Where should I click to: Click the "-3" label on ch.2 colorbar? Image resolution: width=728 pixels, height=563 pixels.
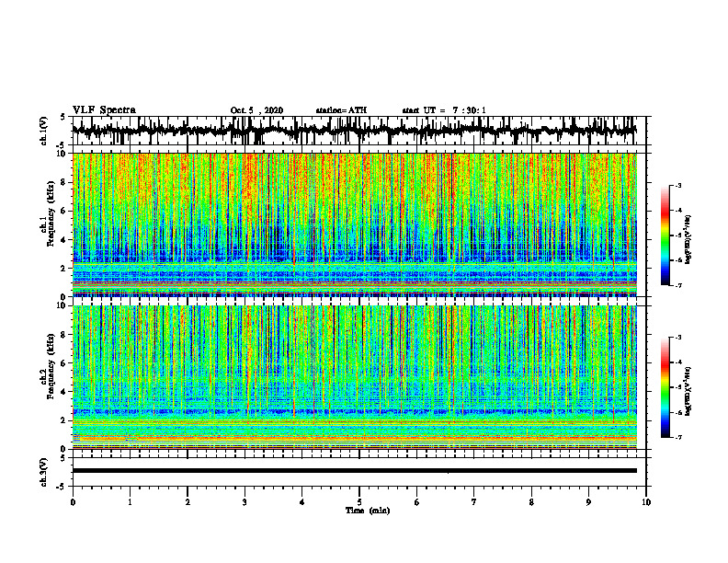(677, 338)
